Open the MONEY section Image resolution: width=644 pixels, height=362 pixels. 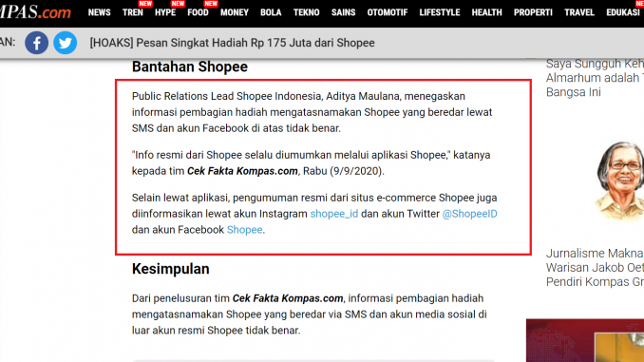(x=235, y=12)
